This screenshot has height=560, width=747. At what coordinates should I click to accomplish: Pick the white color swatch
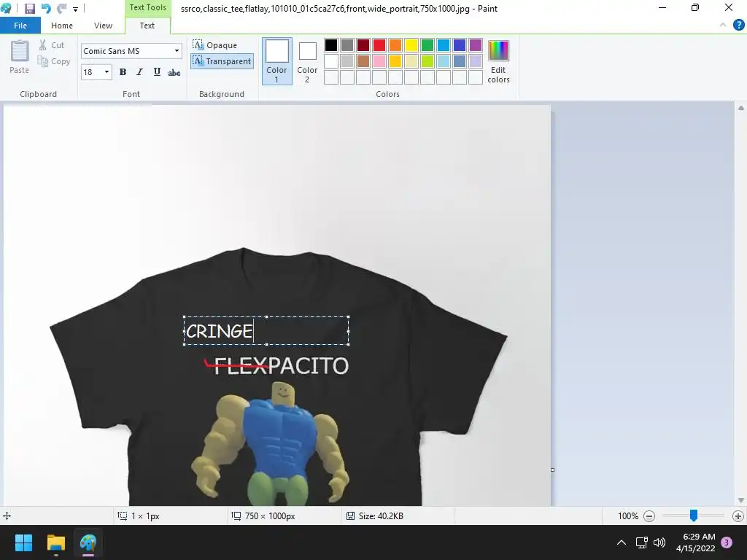click(331, 61)
